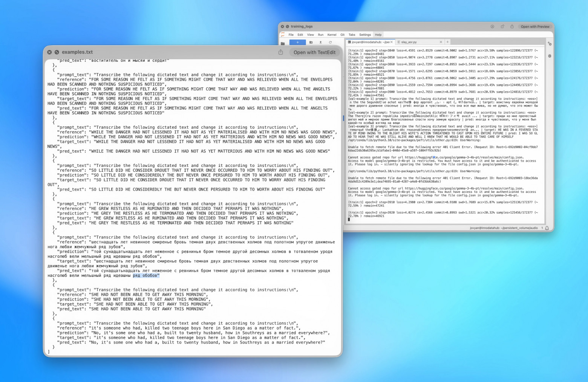The height and width of the screenshot is (382, 588).
Task: Click Open with Preview in training_logs window
Action: point(535,27)
